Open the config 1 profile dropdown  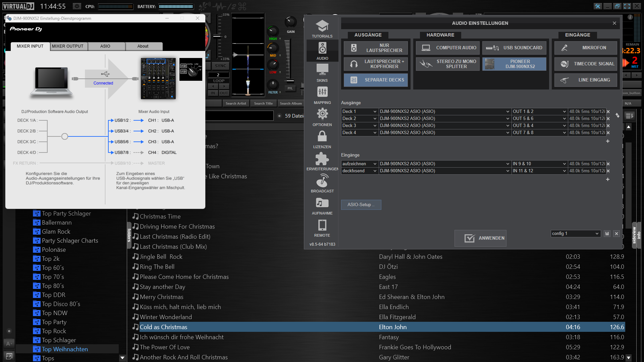tap(576, 234)
